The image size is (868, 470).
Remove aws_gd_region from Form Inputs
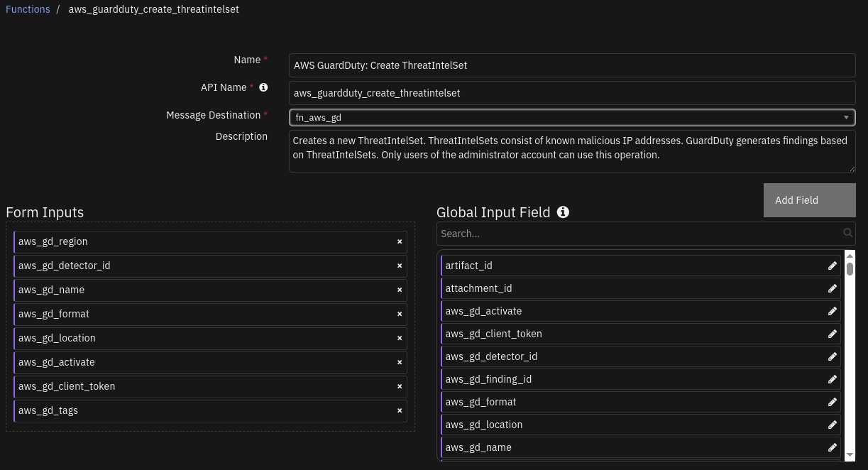tap(400, 241)
